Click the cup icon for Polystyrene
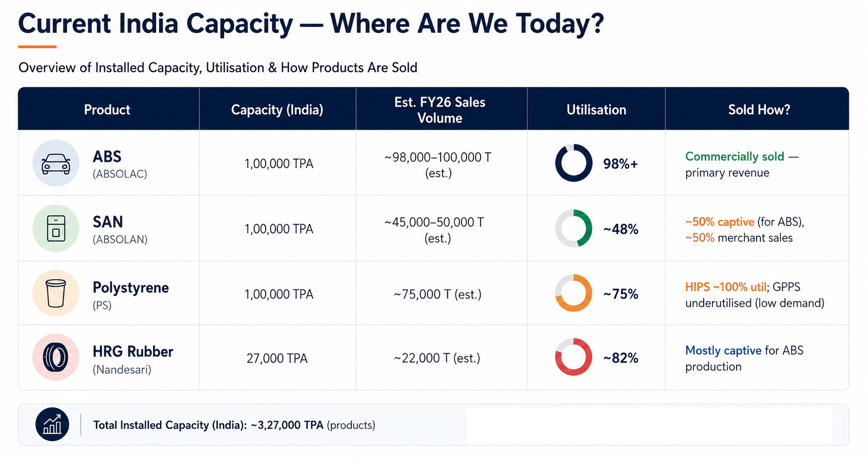Viewport: 868px width, 460px height. 56,293
